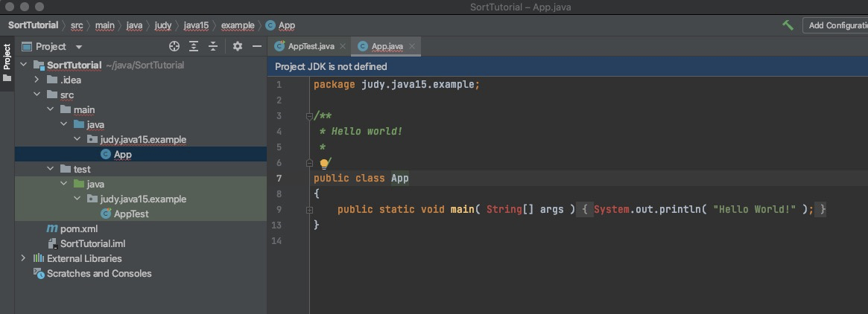This screenshot has width=868, height=314.
Task: Click the Maven pom.xml file icon
Action: [x=52, y=228]
